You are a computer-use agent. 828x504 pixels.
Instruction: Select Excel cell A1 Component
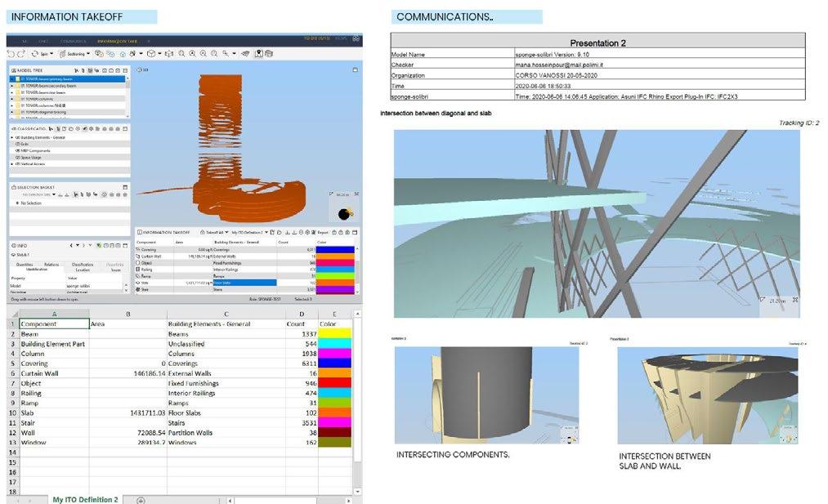point(54,324)
